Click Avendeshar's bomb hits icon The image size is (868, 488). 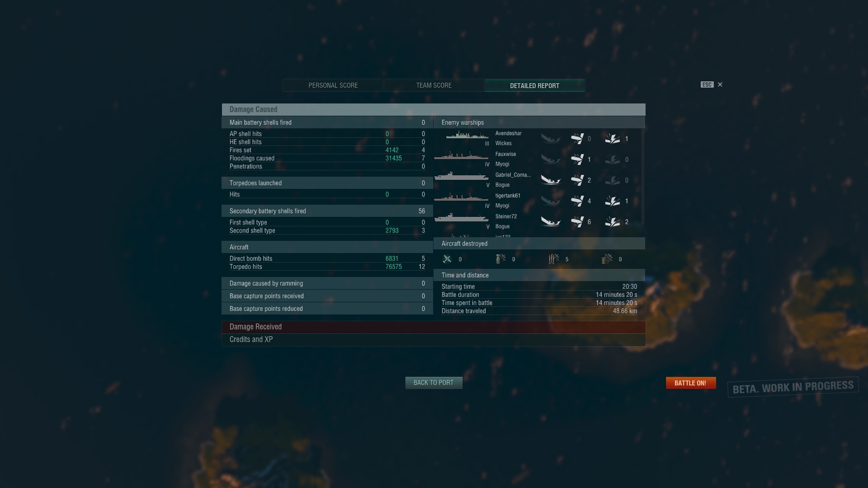point(613,139)
